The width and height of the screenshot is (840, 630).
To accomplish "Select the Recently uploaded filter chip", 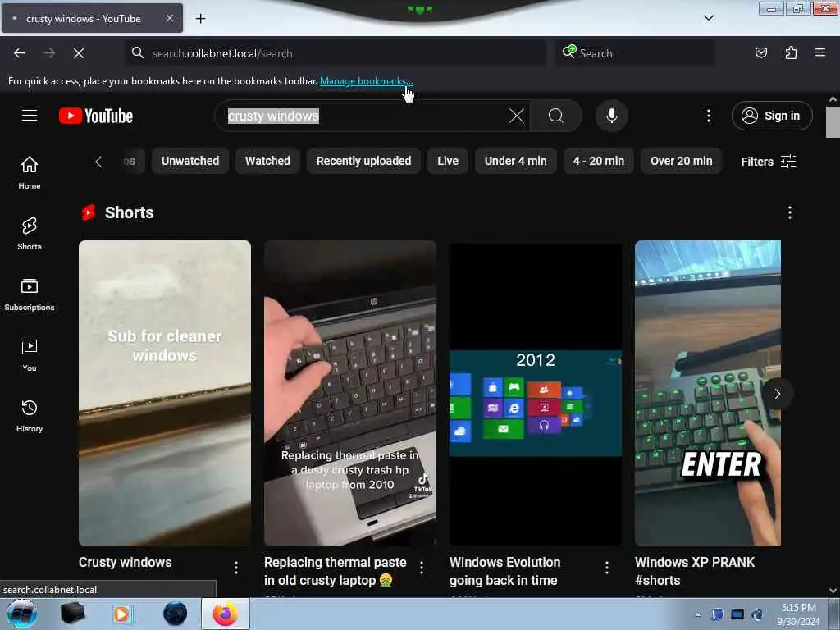I will [x=363, y=161].
